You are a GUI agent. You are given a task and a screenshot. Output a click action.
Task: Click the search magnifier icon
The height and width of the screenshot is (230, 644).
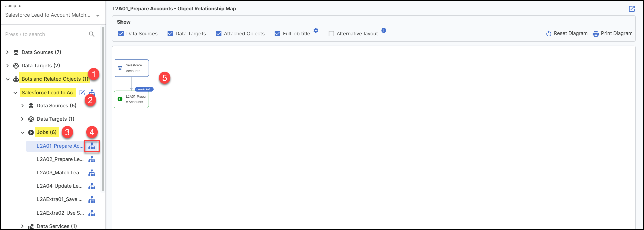pos(92,34)
